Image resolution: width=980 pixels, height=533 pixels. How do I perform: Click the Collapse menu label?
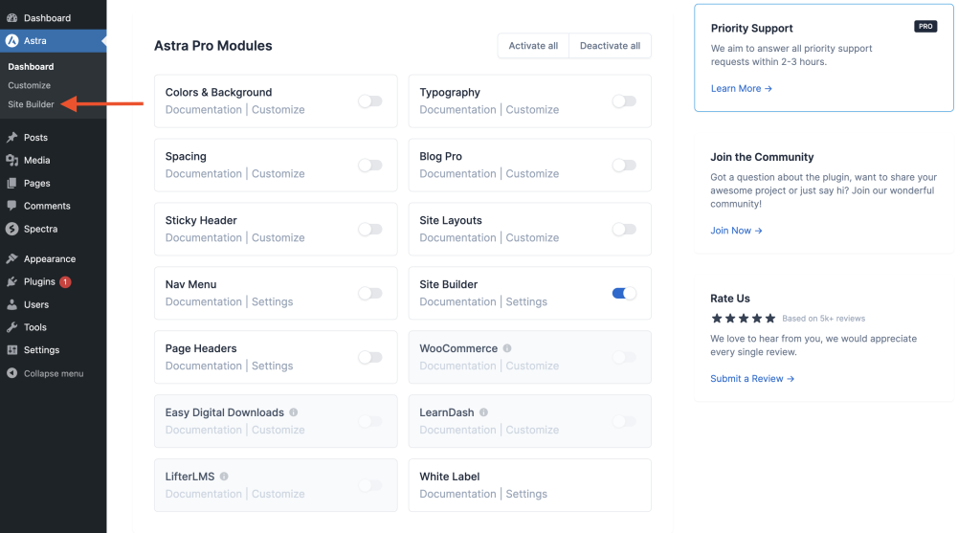pos(54,373)
